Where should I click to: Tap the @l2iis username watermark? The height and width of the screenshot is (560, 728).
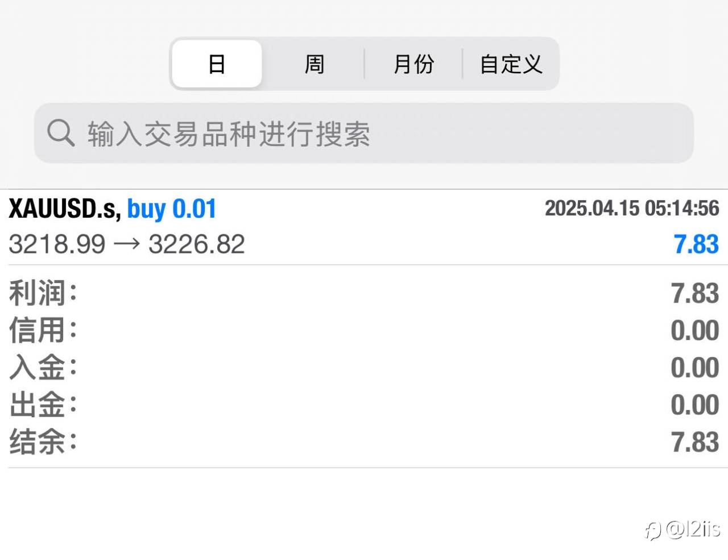[x=693, y=529]
